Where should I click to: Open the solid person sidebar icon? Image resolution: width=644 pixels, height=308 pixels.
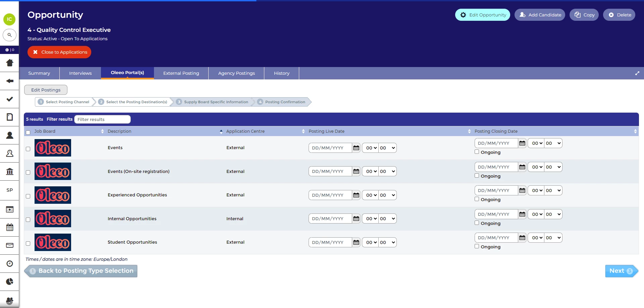[x=10, y=135]
